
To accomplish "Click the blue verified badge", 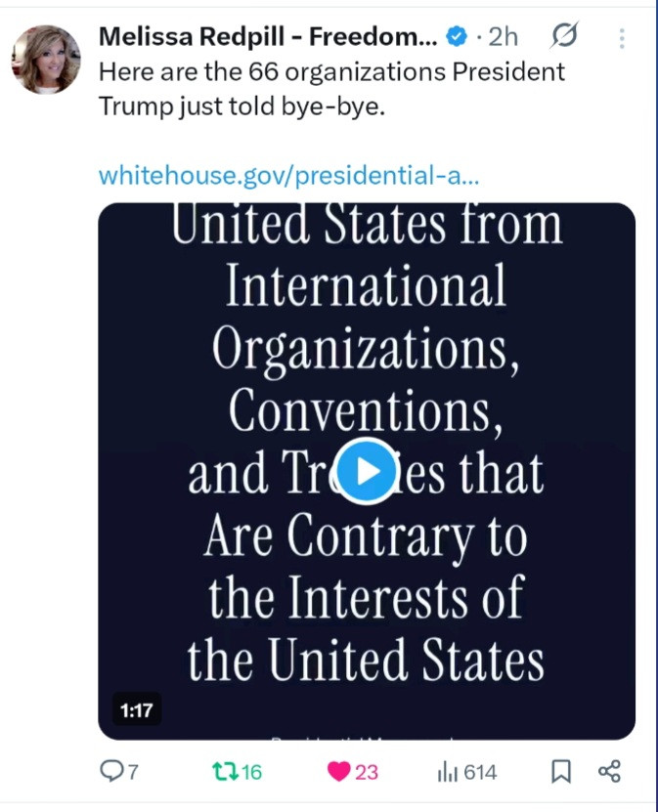I will pyautogui.click(x=456, y=37).
